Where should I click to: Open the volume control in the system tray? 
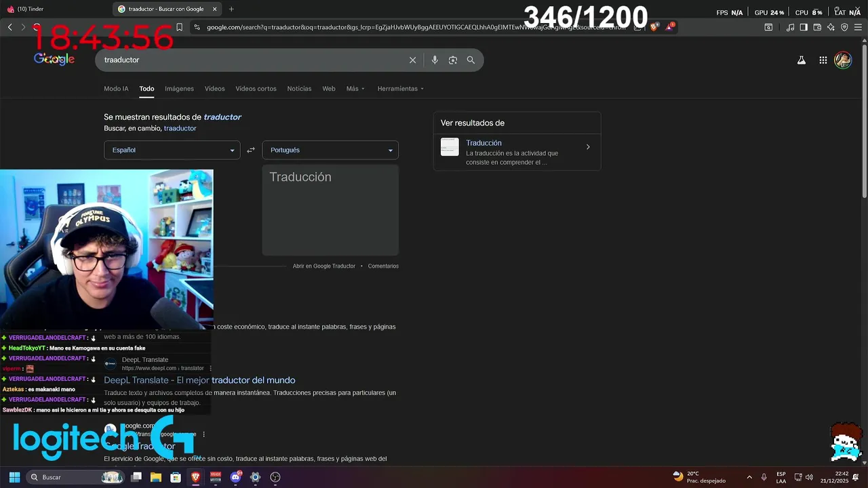click(809, 477)
